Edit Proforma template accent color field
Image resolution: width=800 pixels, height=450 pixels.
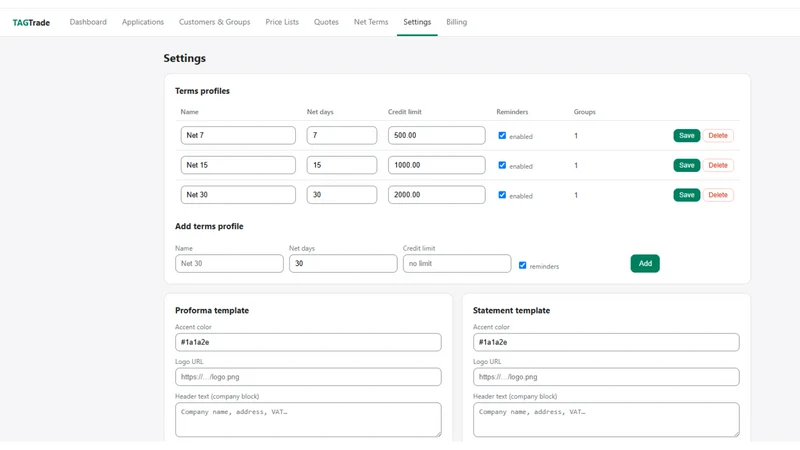pyautogui.click(x=308, y=342)
